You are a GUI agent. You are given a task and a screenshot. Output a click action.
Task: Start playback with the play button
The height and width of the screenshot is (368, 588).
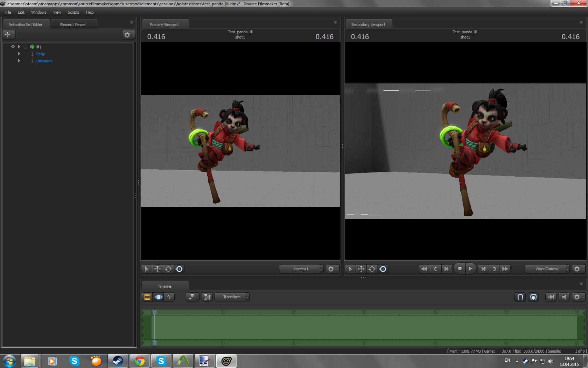(470, 269)
